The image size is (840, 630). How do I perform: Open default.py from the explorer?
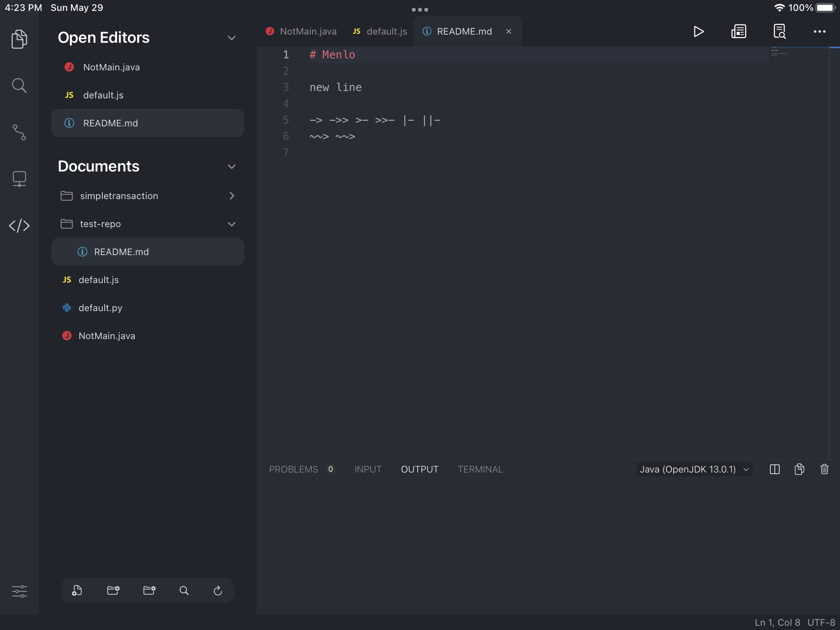pos(100,308)
